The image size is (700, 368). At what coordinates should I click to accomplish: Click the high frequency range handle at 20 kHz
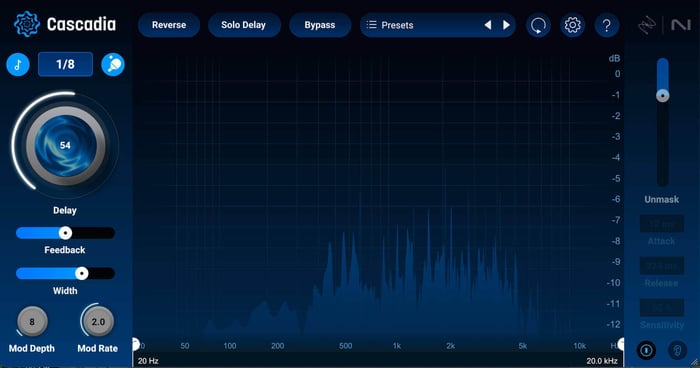tap(621, 344)
